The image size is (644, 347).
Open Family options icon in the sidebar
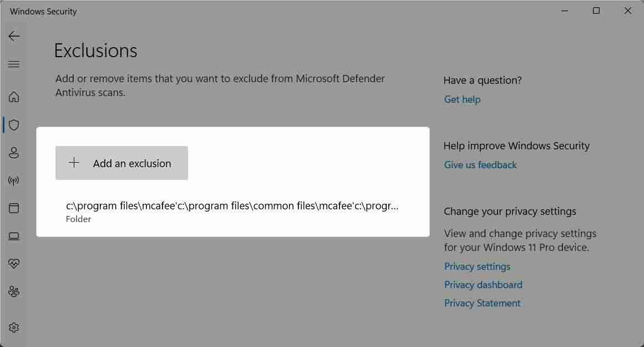pyautogui.click(x=14, y=291)
